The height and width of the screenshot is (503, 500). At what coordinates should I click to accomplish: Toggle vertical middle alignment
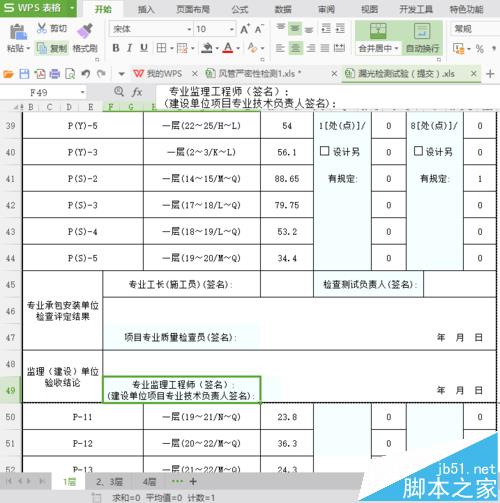point(295,29)
